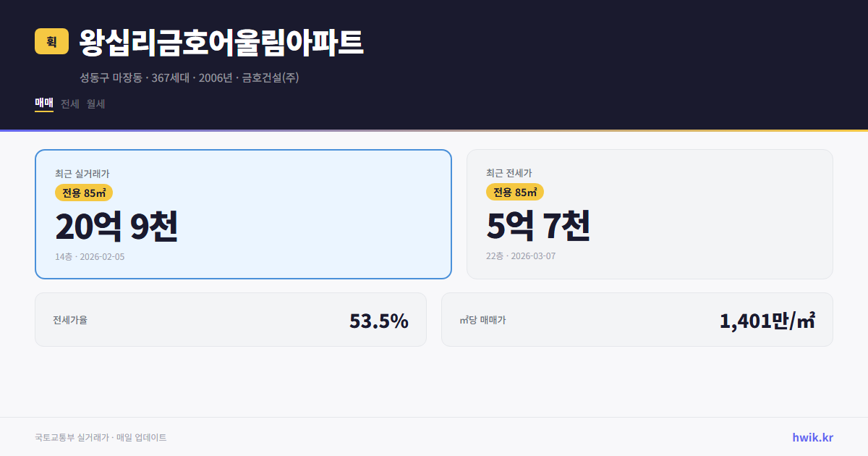Select the 전용 85㎡ badge on the sale price card
This screenshot has width=868, height=456.
tap(83, 193)
